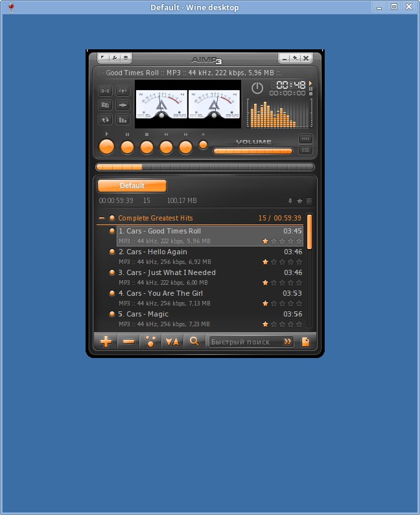The height and width of the screenshot is (515, 420).
Task: Remove tracks with the minus button
Action: (128, 342)
